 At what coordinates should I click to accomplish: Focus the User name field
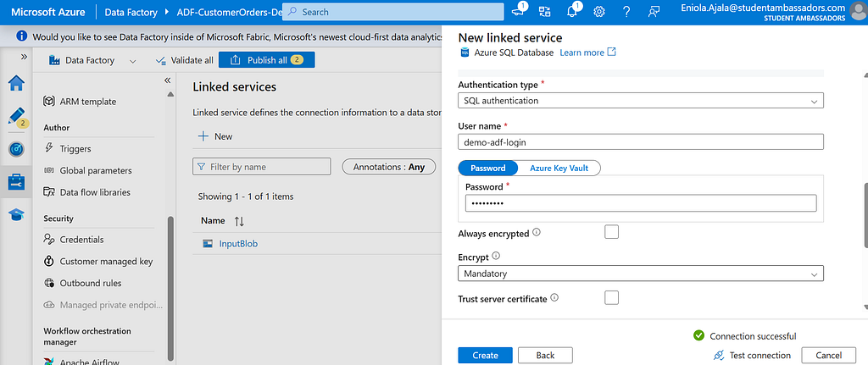(x=641, y=141)
